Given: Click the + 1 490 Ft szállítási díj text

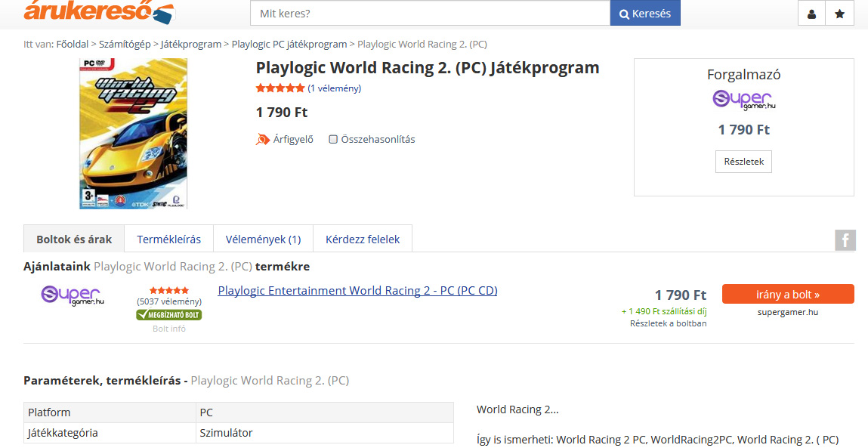Looking at the screenshot, I should point(664,312).
